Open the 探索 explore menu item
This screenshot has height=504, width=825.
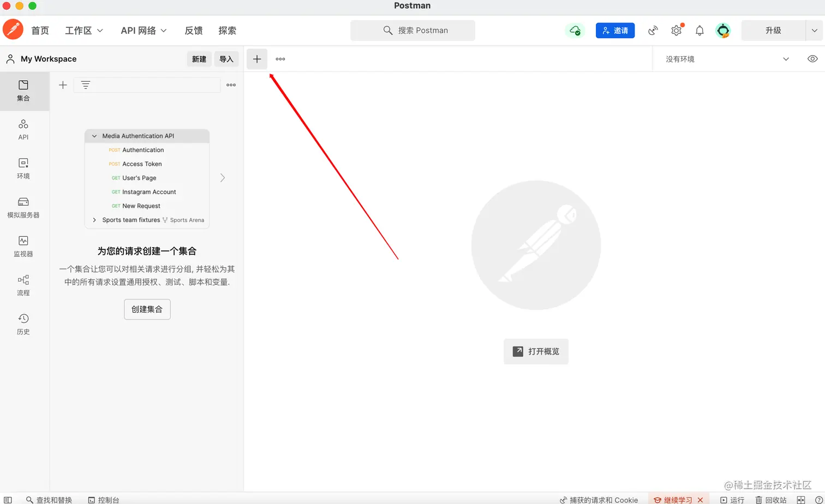pyautogui.click(x=228, y=31)
